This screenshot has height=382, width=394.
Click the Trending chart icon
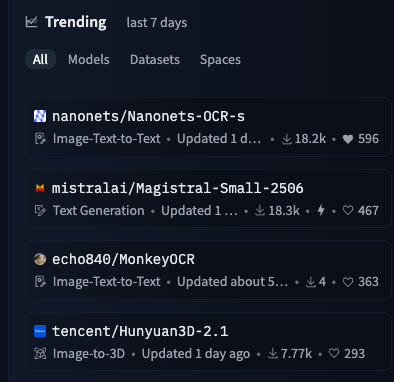pos(31,22)
